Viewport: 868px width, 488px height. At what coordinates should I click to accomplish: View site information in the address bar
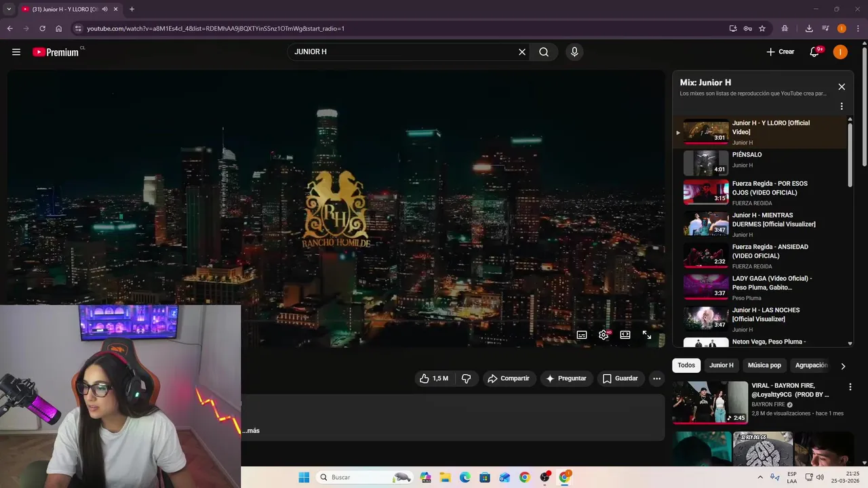point(79,28)
